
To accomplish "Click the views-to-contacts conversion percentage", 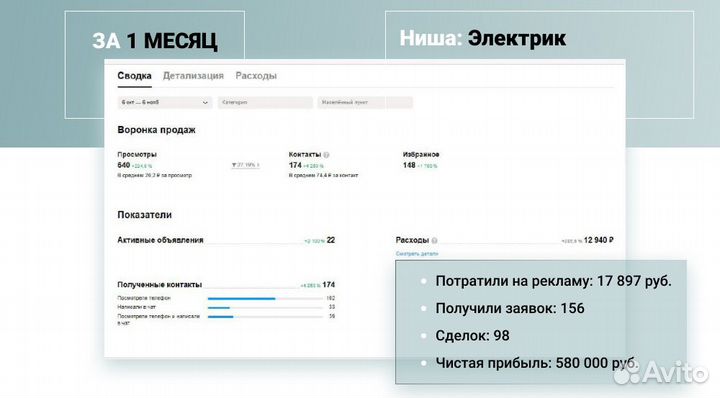I will coord(245,165).
